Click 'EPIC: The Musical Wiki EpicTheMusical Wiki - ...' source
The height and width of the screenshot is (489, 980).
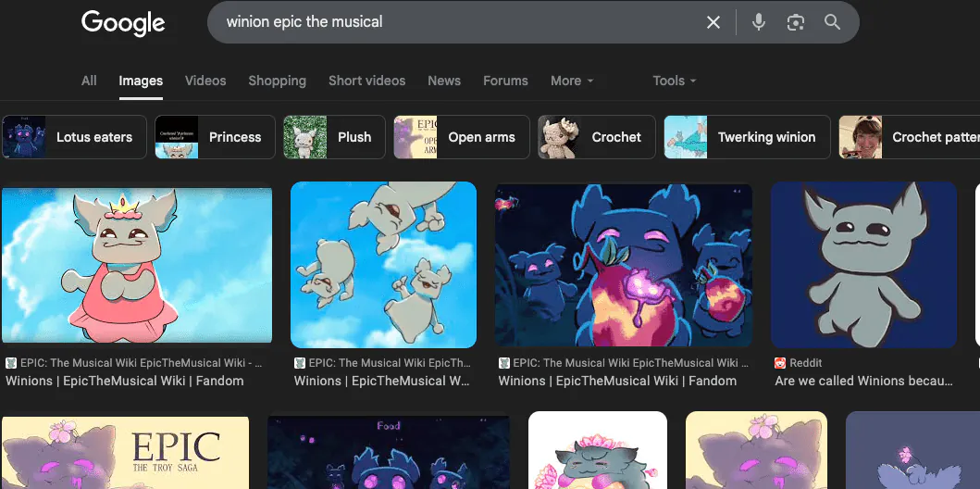142,363
